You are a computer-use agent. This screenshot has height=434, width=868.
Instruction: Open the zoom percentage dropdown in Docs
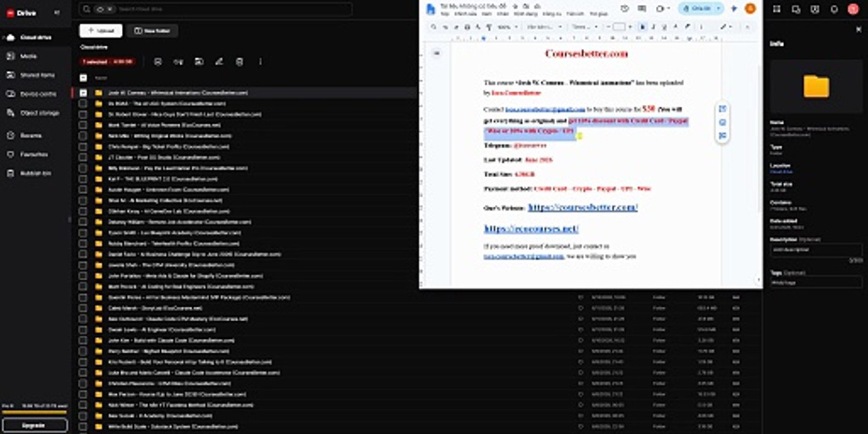coord(507,27)
